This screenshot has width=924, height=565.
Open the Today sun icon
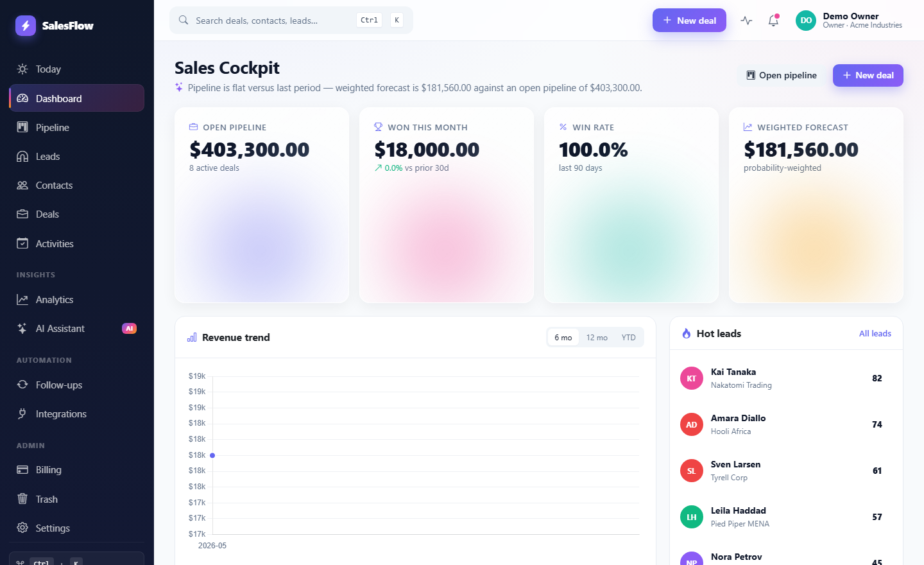(22, 69)
